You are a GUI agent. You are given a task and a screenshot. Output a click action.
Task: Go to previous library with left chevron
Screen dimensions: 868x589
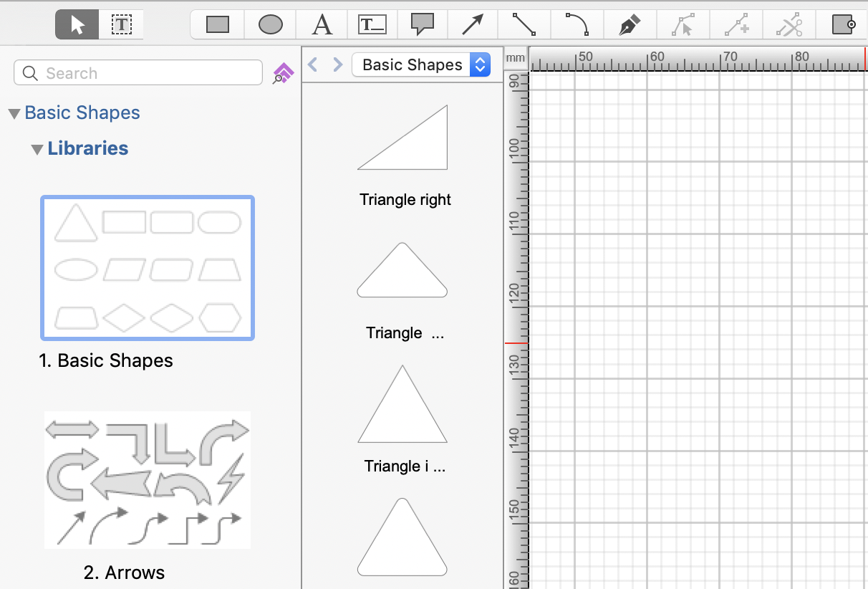tap(312, 65)
